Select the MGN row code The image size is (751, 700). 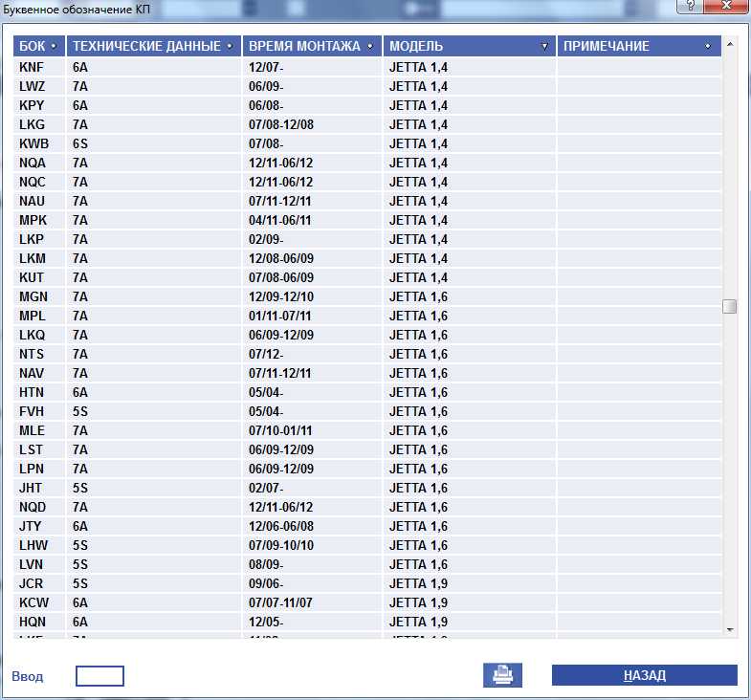click(x=33, y=296)
